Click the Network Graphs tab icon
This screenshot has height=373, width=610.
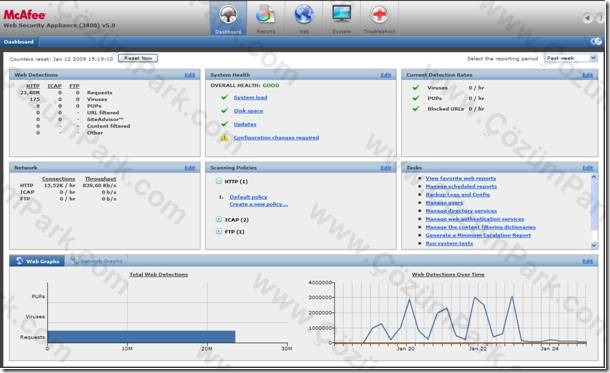(x=74, y=261)
